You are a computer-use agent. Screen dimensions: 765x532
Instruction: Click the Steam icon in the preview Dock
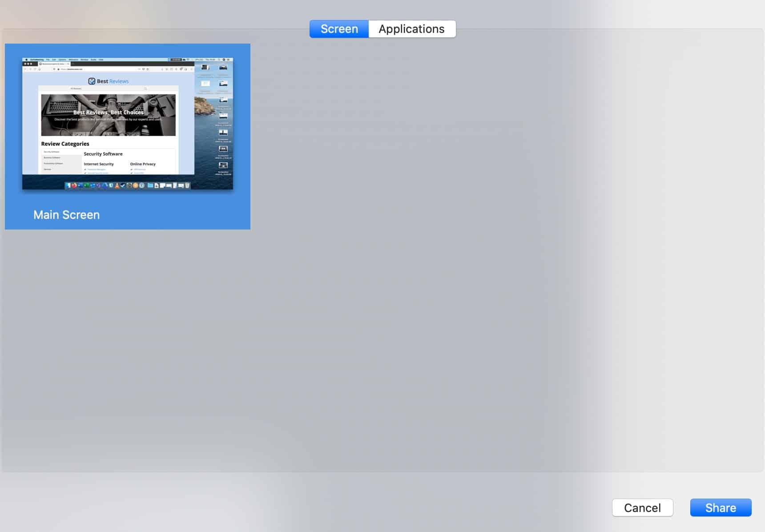pyautogui.click(x=123, y=185)
